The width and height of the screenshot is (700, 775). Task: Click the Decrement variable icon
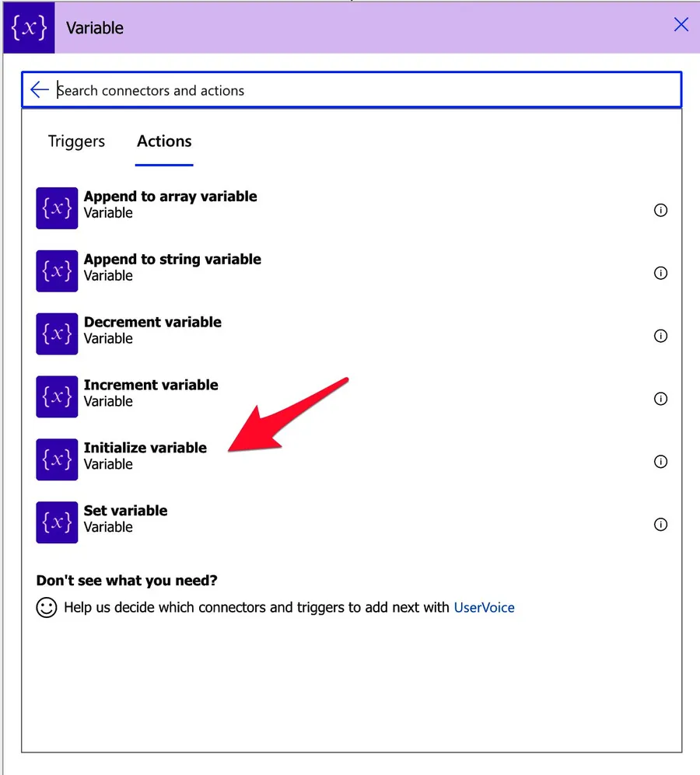[x=57, y=334]
